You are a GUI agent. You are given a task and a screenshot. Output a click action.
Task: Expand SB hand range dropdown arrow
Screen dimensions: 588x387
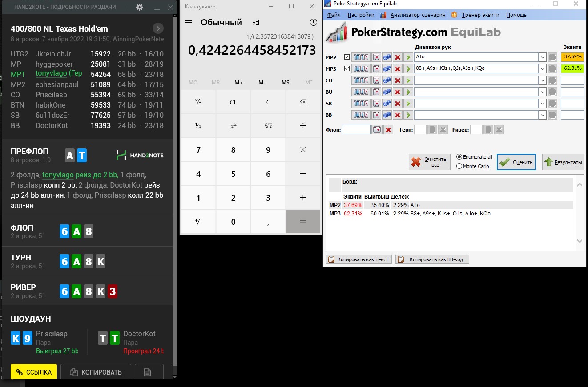click(x=542, y=103)
